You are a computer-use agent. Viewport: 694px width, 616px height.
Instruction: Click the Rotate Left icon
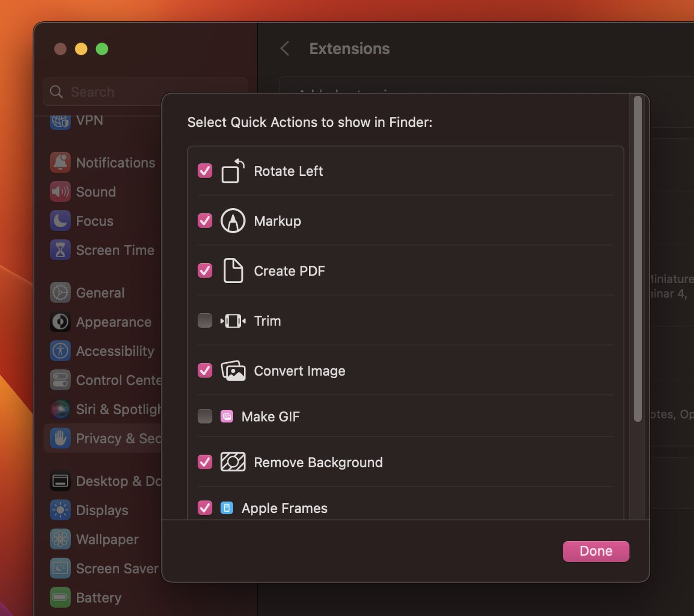point(233,171)
